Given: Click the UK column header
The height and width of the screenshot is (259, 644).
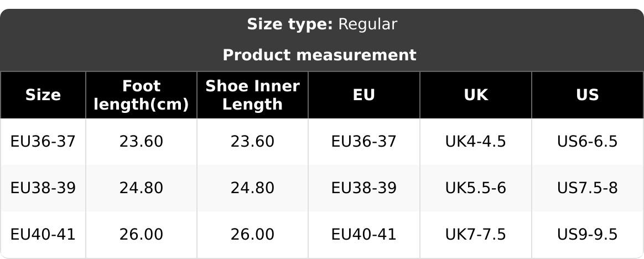Looking at the screenshot, I should pyautogui.click(x=475, y=95).
